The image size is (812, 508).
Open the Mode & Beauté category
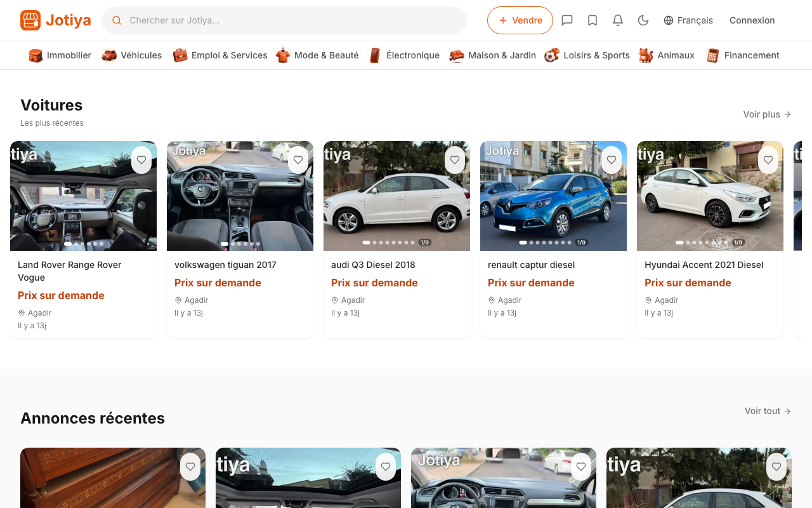(317, 55)
